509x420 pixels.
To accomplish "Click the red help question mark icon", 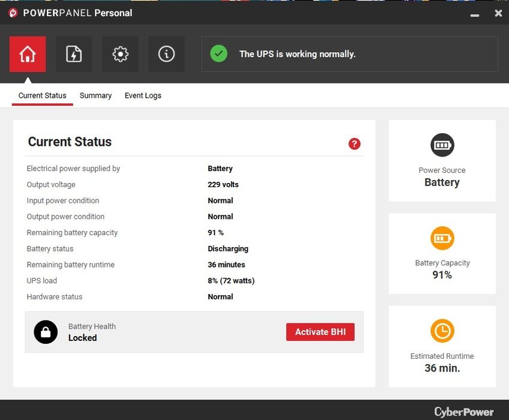I will click(355, 143).
